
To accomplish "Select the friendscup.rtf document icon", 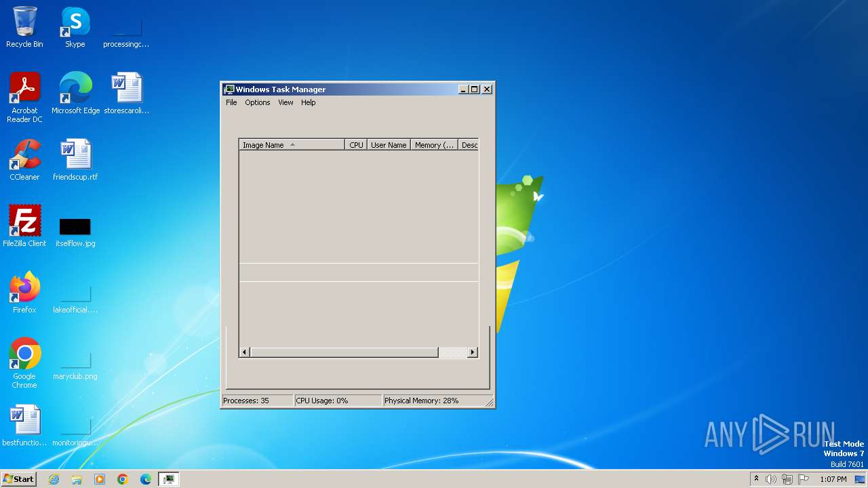I will [75, 160].
